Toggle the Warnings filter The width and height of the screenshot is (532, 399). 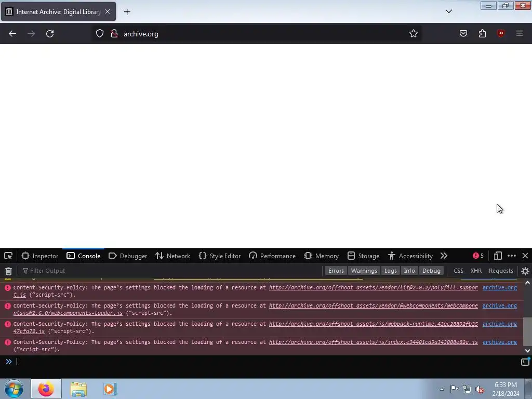364,271
